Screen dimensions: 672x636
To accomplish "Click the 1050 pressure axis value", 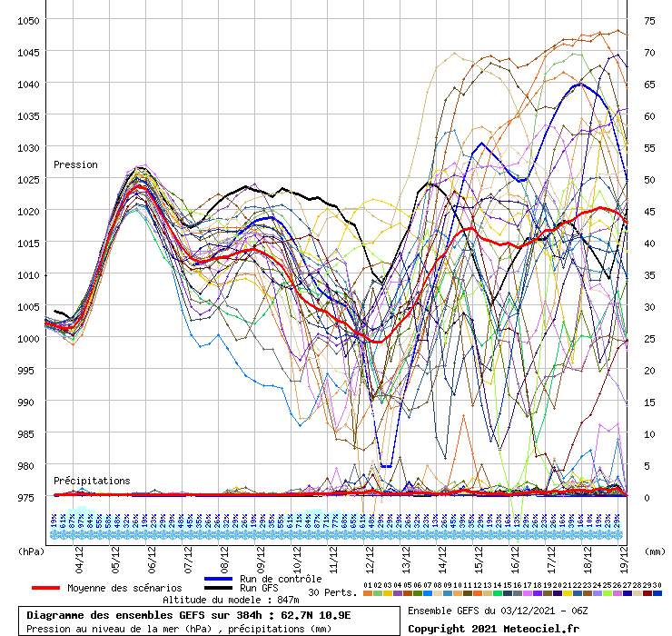I will (28, 21).
